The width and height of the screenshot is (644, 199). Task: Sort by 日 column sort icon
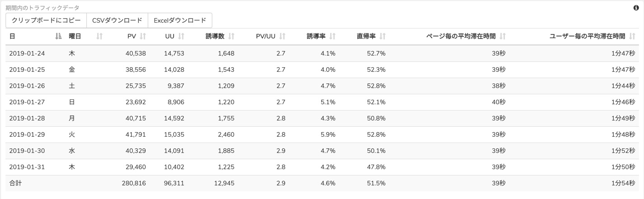coord(58,37)
